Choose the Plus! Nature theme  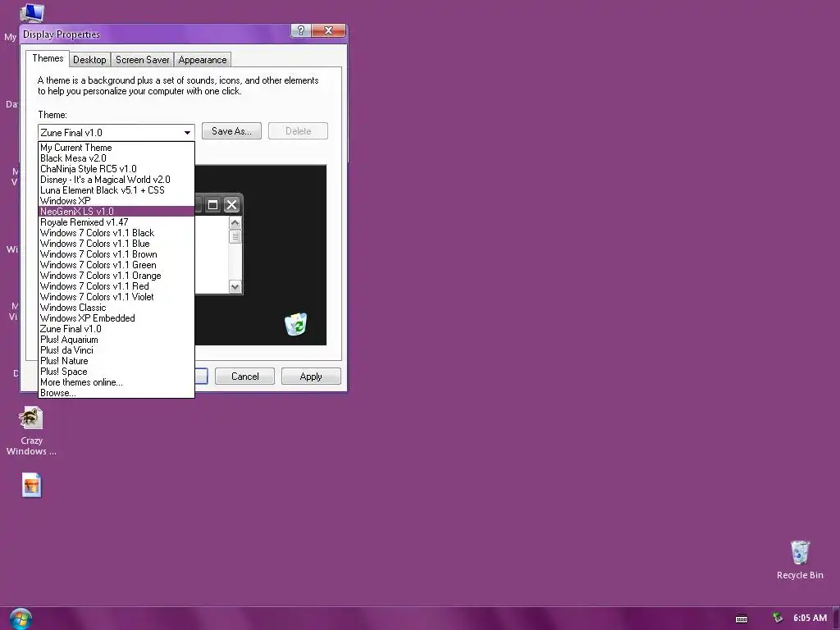click(116, 361)
